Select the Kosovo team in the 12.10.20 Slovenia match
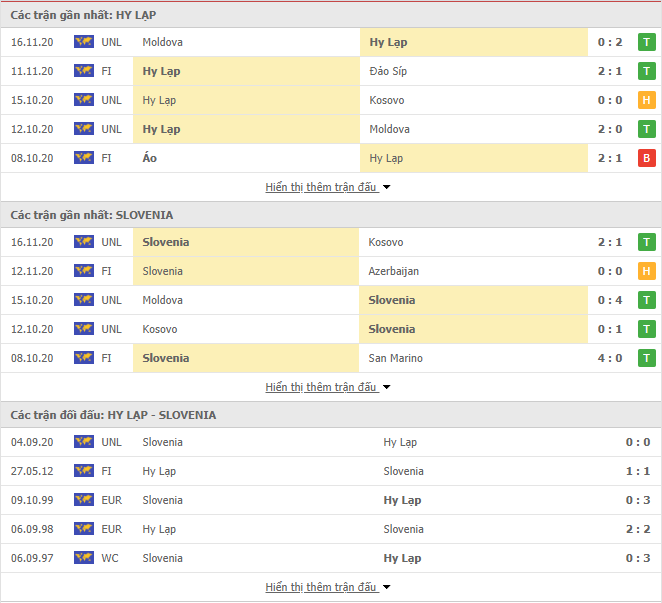Image resolution: width=662 pixels, height=603 pixels. (x=160, y=329)
